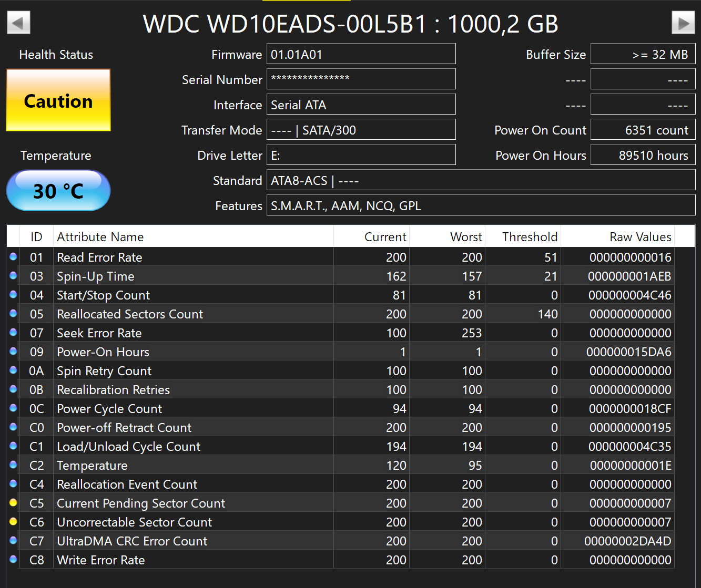Click the Buffer Size value >= 32 MB

click(643, 54)
